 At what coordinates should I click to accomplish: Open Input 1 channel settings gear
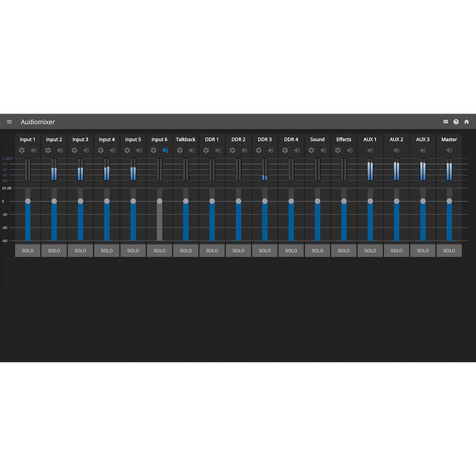21,150
